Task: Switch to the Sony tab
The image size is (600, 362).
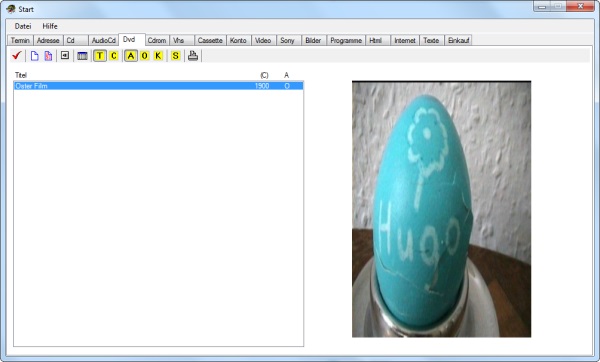Action: coord(289,40)
